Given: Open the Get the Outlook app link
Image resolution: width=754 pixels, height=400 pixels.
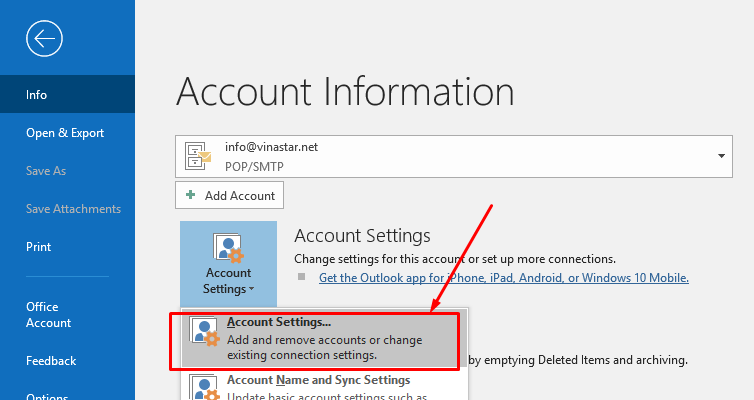Looking at the screenshot, I should click(x=503, y=278).
